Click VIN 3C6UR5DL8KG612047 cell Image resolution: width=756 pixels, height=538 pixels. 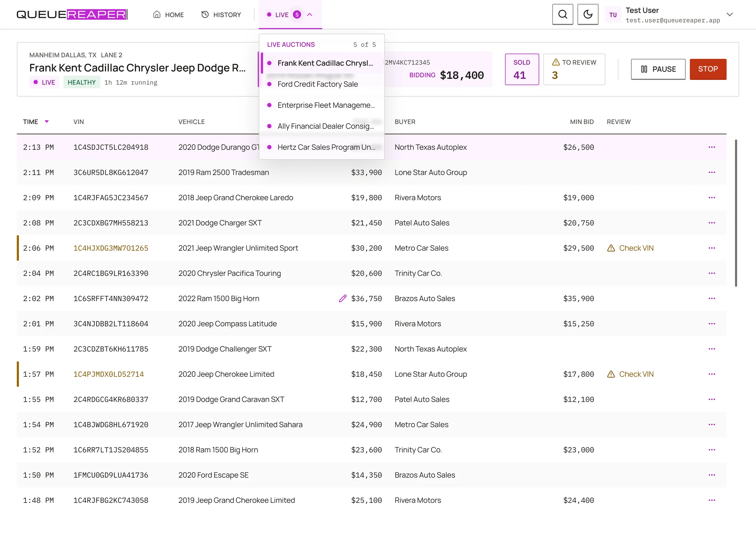coord(111,172)
